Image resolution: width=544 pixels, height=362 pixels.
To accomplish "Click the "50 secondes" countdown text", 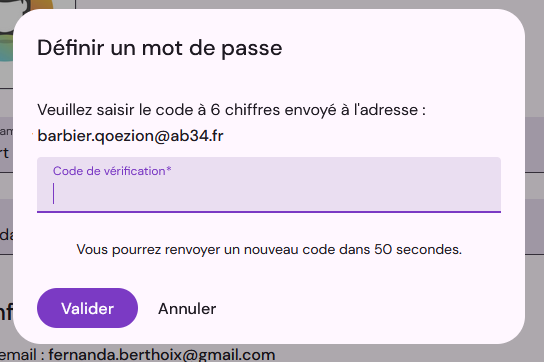I will 417,250.
